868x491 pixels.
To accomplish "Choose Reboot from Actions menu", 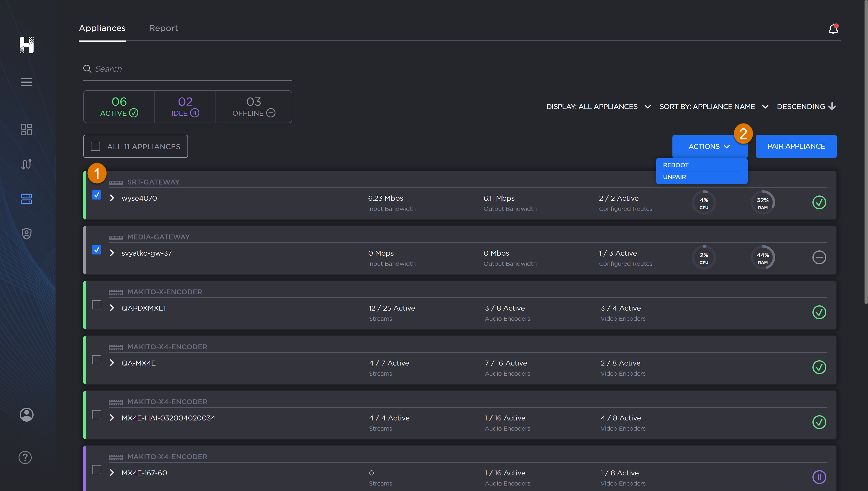I will (675, 165).
